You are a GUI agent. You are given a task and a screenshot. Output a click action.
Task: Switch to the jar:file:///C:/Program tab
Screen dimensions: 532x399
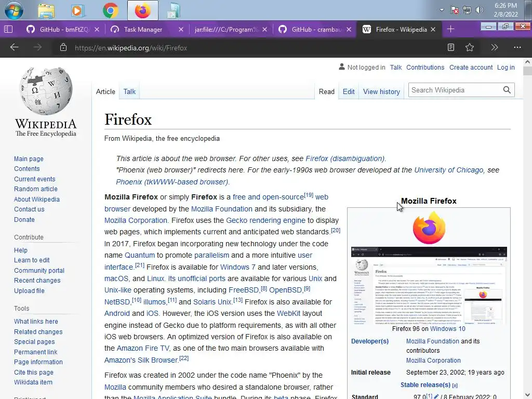[226, 30]
